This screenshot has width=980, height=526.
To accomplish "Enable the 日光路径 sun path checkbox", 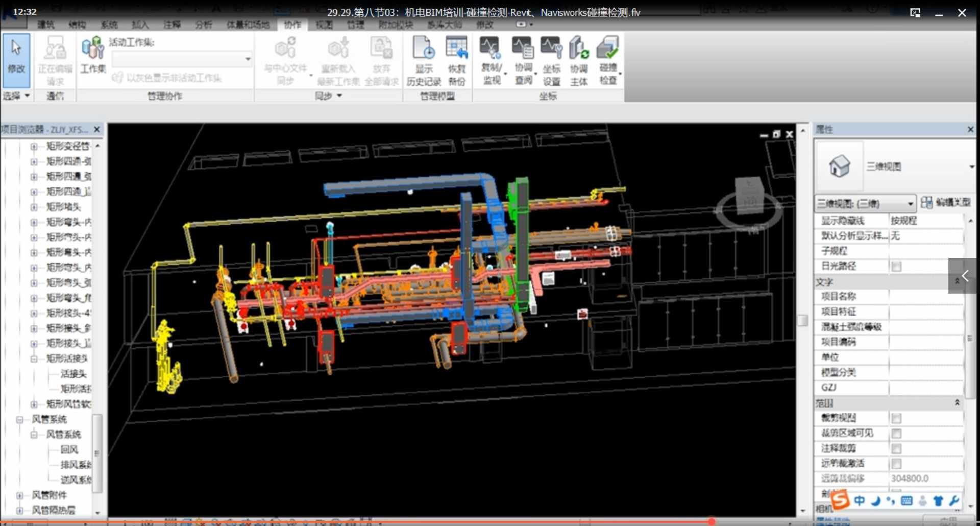I will point(896,266).
